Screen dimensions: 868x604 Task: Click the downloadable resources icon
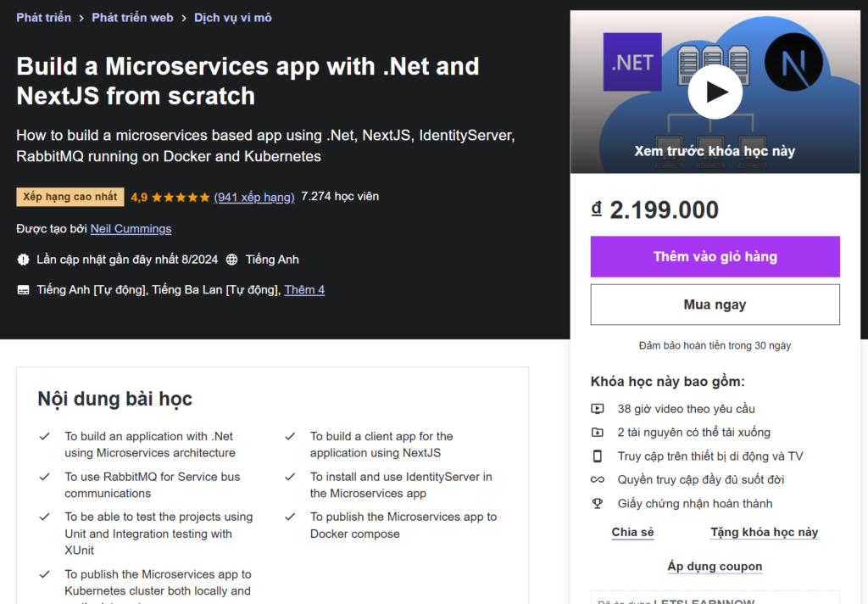598,433
